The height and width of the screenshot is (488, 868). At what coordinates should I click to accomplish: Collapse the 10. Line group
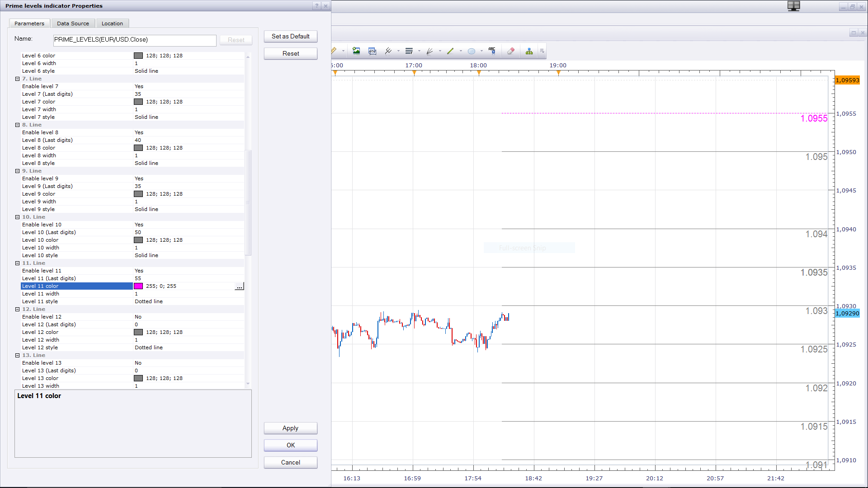point(18,217)
